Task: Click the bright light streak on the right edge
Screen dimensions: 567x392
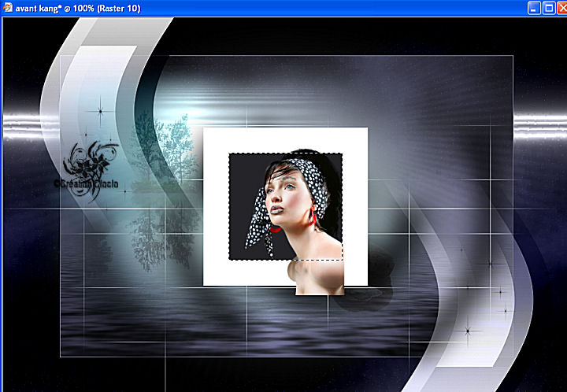Action: pos(540,122)
